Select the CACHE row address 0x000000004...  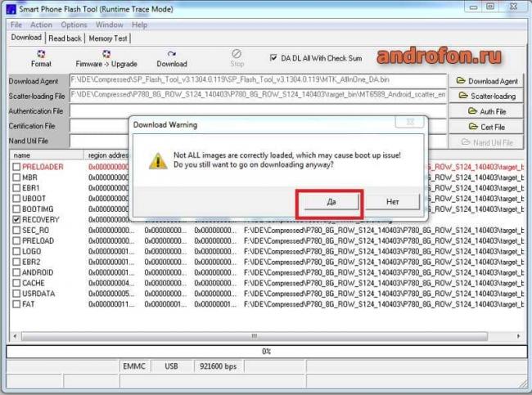click(x=111, y=283)
